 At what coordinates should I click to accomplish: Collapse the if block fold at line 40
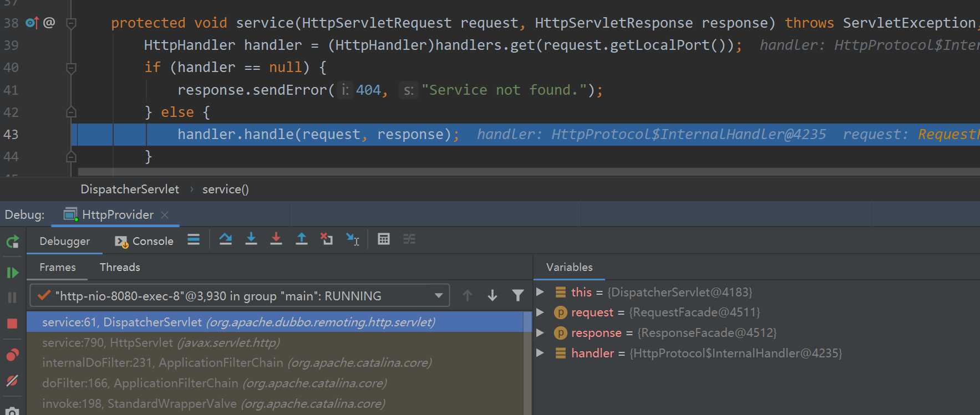coord(71,68)
